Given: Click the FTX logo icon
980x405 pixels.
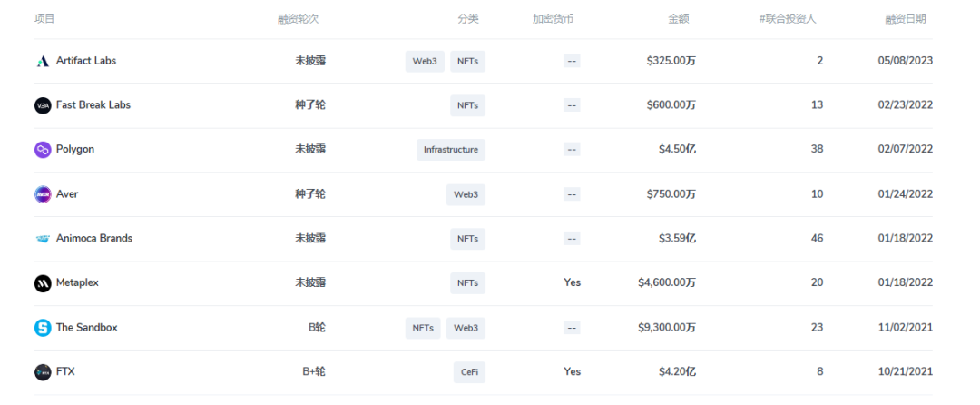Looking at the screenshot, I should (43, 372).
